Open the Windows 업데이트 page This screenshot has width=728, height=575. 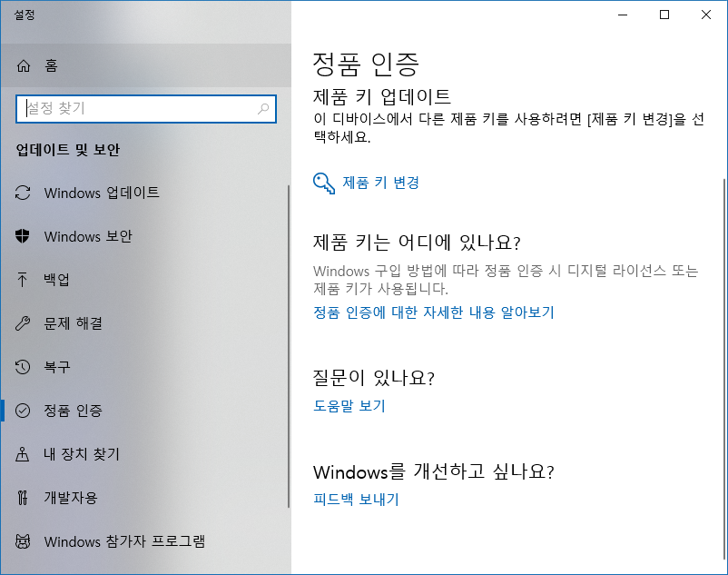click(x=144, y=193)
